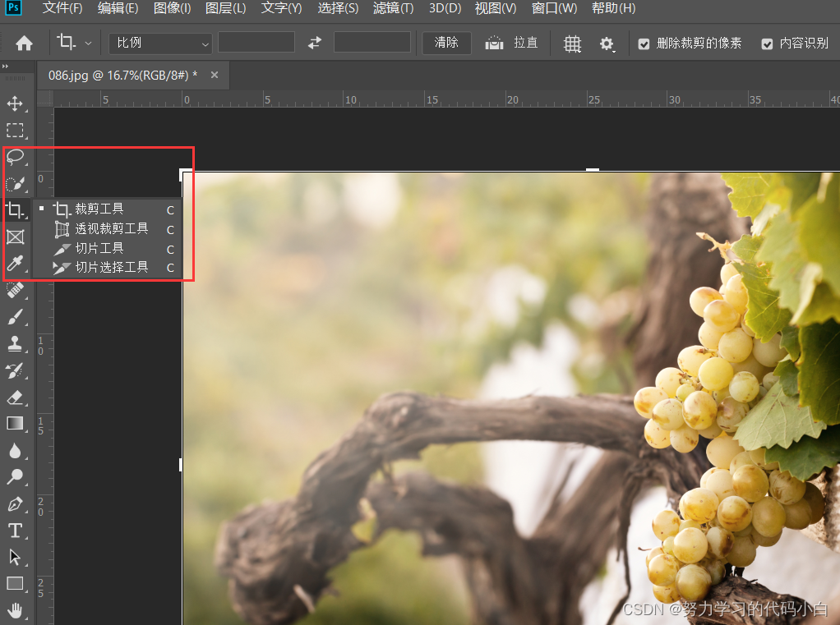Open additional crop settings gear
This screenshot has height=625, width=840.
[x=607, y=44]
